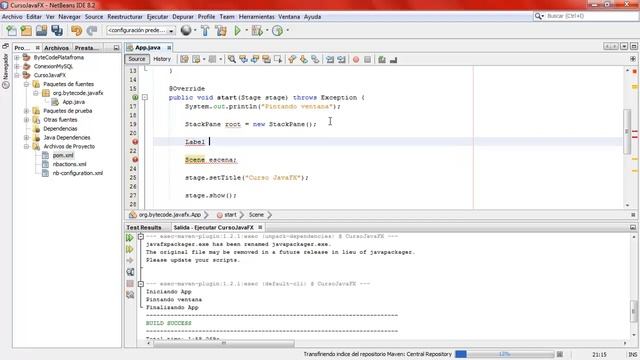Switch to the Archivos panel tab
Screen dimensions: 640x360
coord(56,48)
